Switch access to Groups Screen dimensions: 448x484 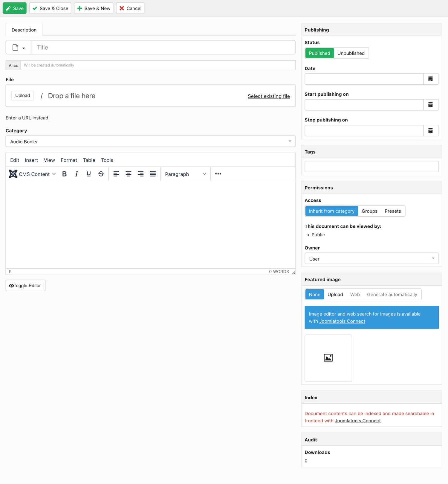click(369, 211)
